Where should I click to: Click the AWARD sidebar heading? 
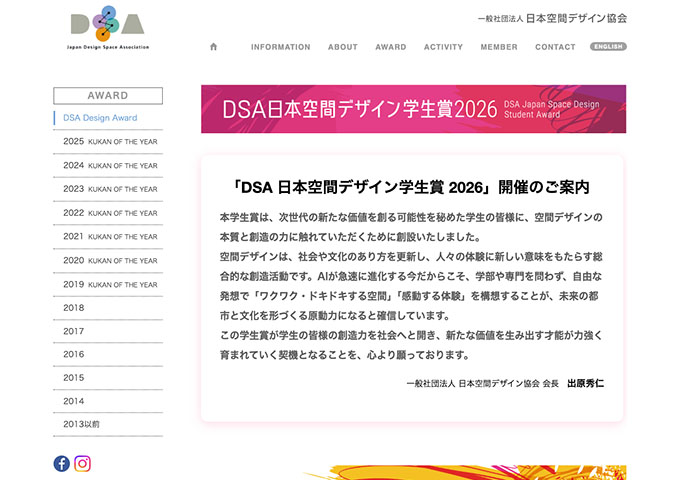click(x=108, y=95)
